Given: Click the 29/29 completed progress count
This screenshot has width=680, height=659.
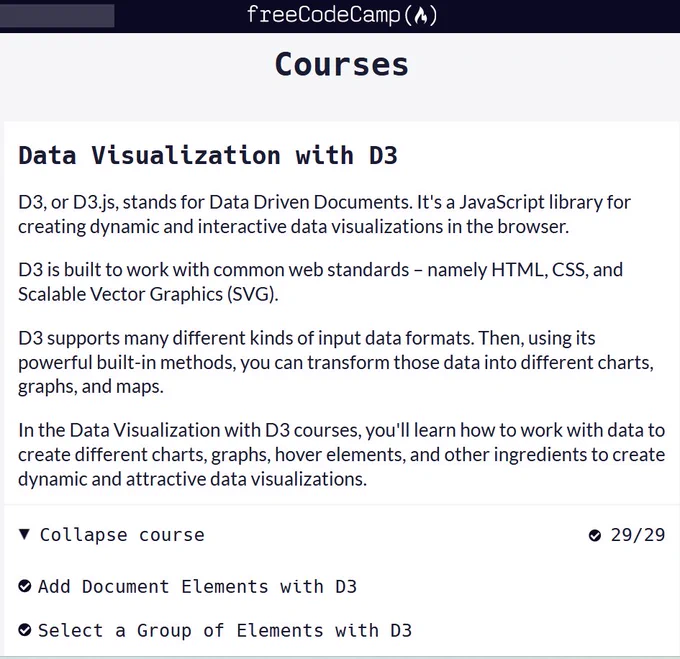Looking at the screenshot, I should point(638,535).
